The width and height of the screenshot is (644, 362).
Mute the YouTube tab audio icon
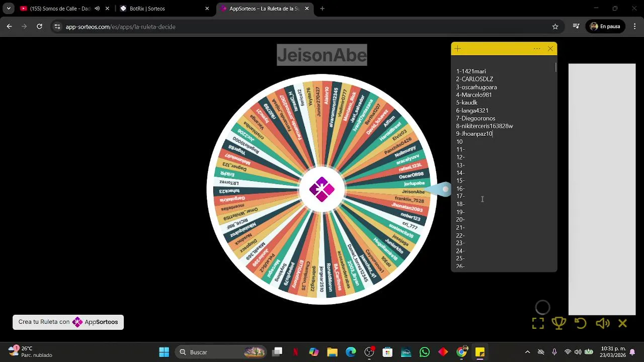tap(97, 9)
